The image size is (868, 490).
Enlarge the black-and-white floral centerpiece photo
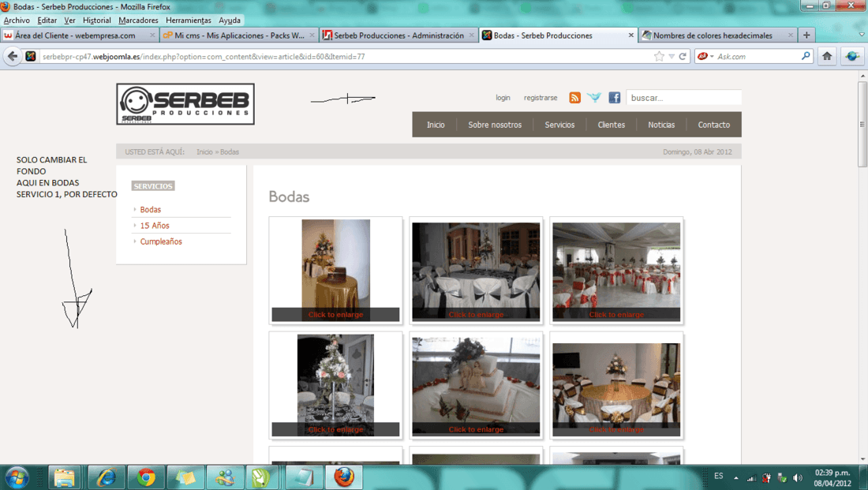click(x=335, y=385)
